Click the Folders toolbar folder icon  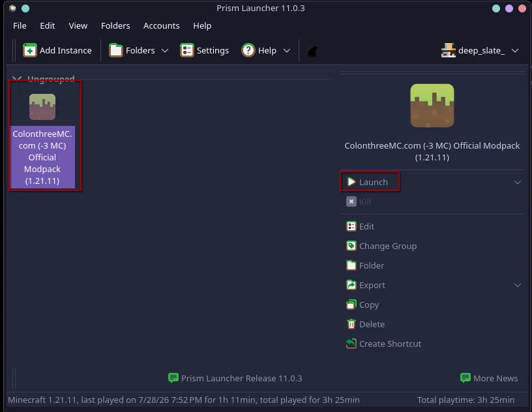[115, 51]
